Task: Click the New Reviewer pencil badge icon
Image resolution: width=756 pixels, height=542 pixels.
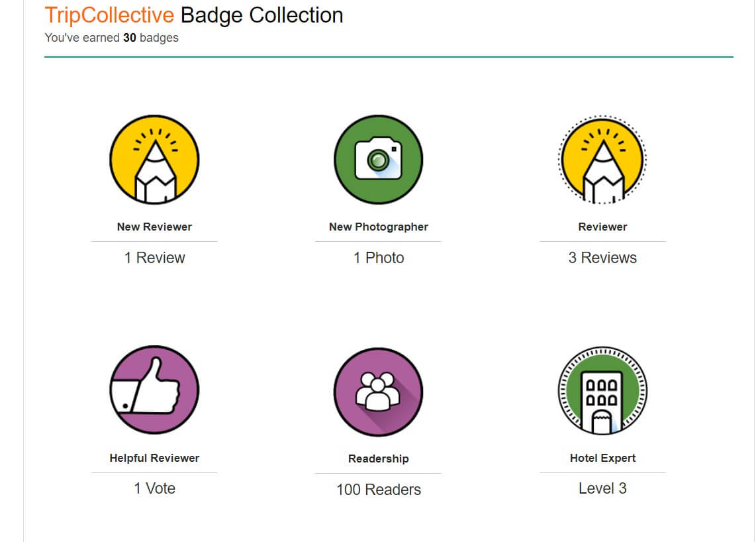Action: pos(154,160)
